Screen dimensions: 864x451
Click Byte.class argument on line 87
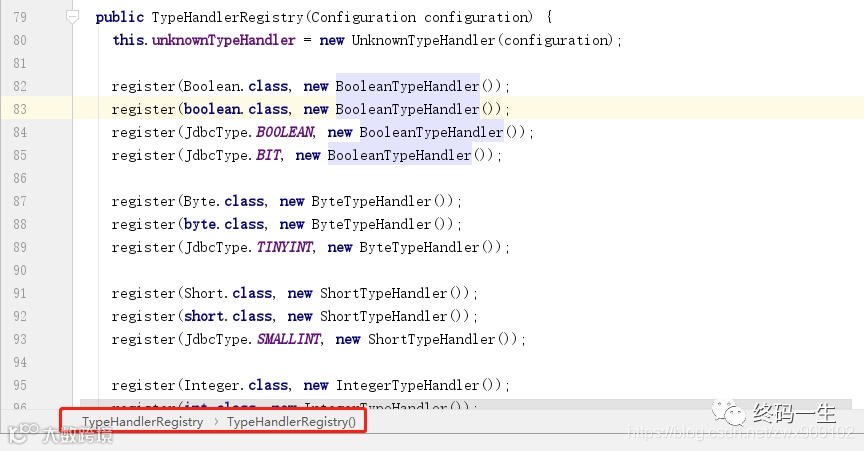pyautogui.click(x=224, y=201)
